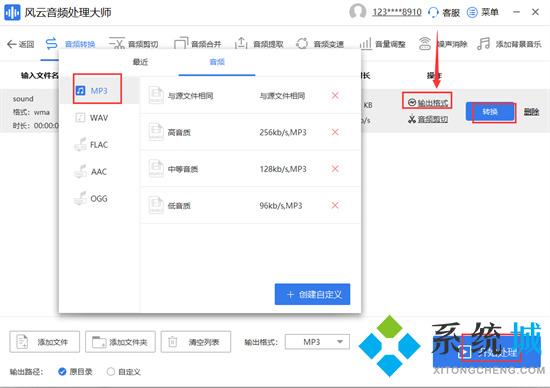Open the 音频剪切 tool in toolbar

coord(134,44)
